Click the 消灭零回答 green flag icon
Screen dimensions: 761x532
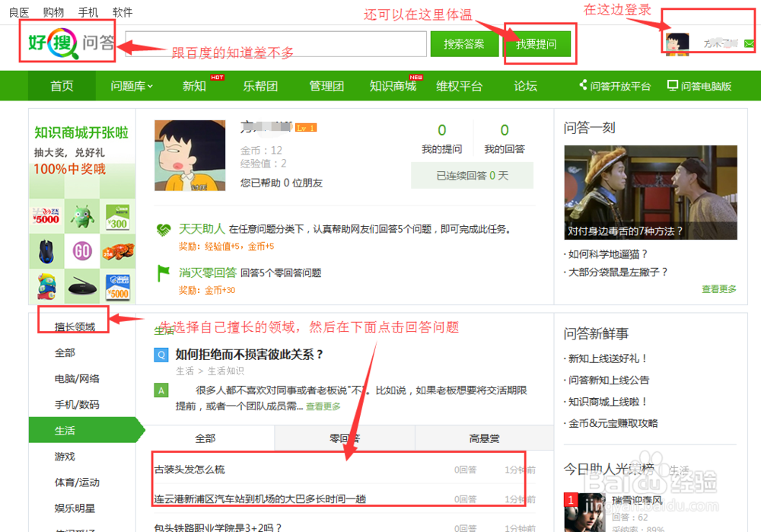pos(164,272)
